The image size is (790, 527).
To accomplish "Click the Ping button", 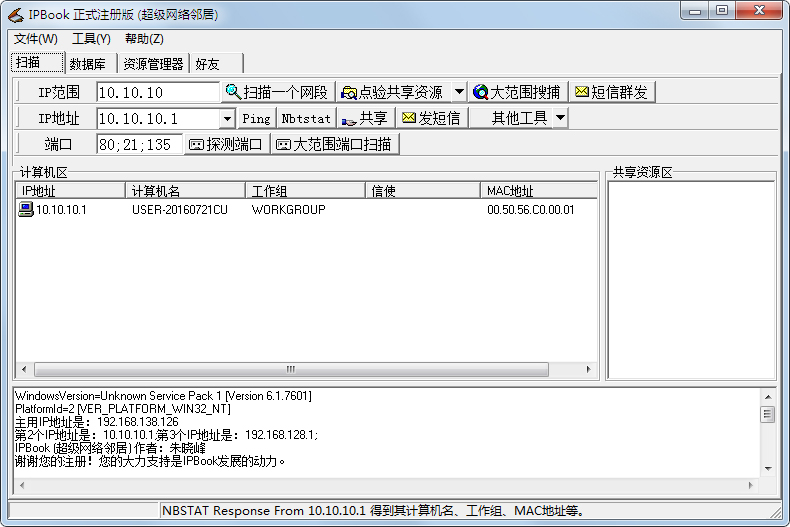I will 256,118.
